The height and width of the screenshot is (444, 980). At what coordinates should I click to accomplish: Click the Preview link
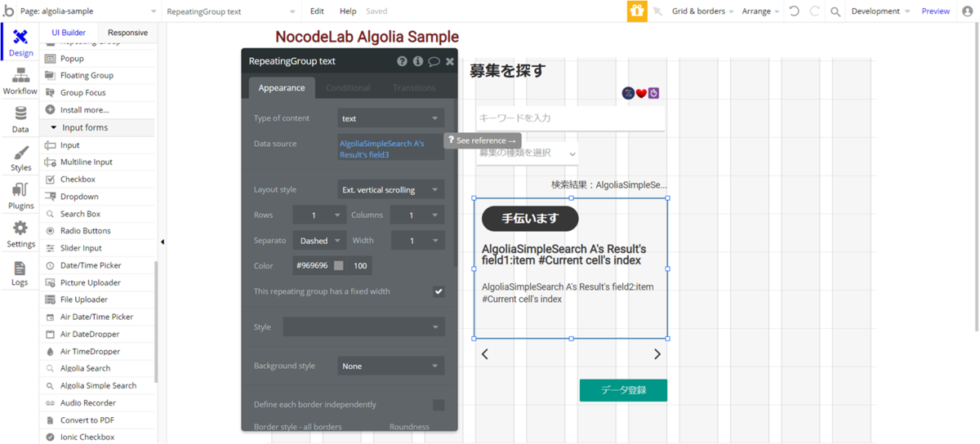(935, 11)
